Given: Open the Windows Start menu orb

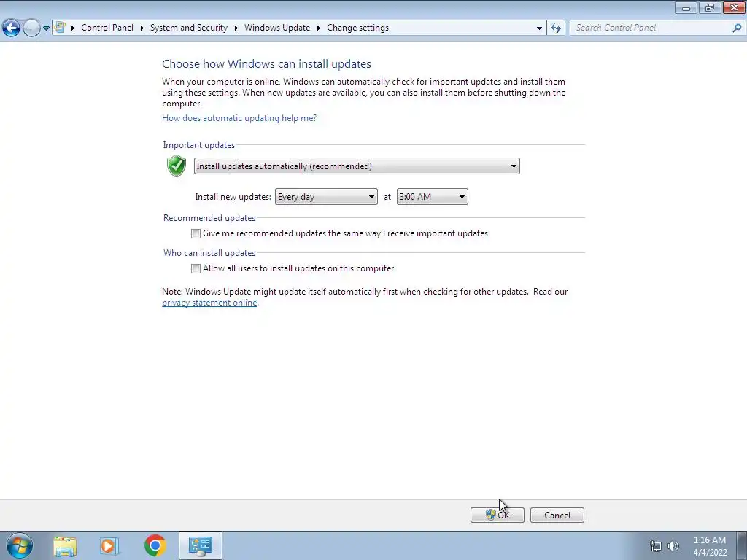Looking at the screenshot, I should tap(20, 545).
